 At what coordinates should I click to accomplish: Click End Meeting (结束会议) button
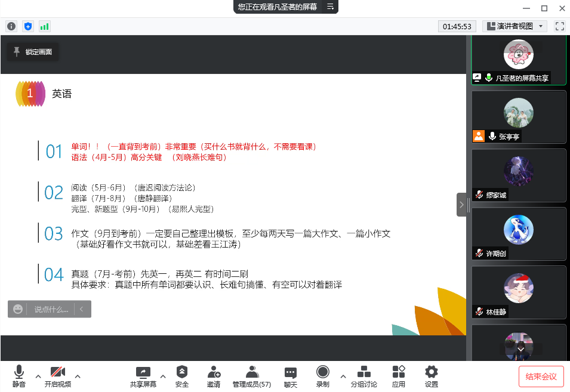541,376
